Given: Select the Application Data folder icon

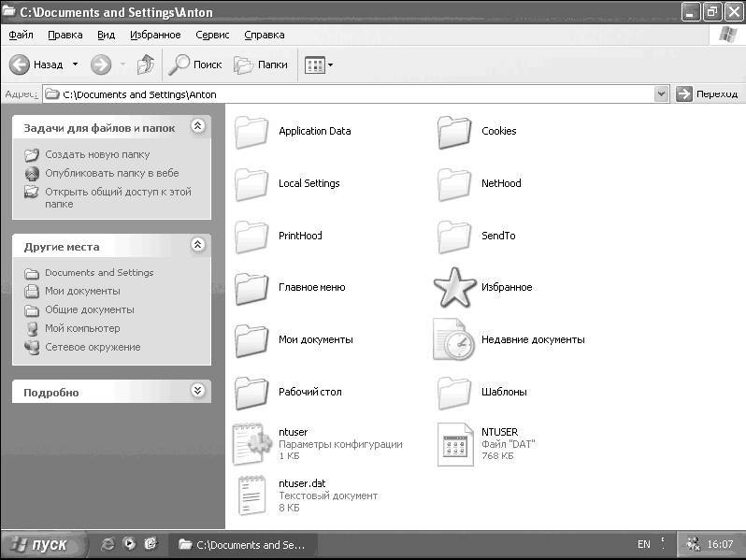Looking at the screenshot, I should 251,132.
